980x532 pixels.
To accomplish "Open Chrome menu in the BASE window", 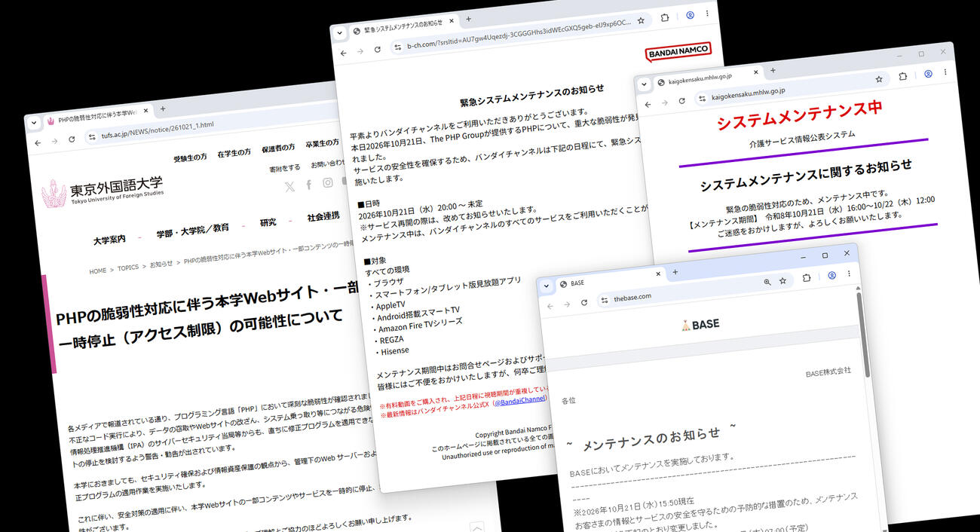I will pos(849,274).
